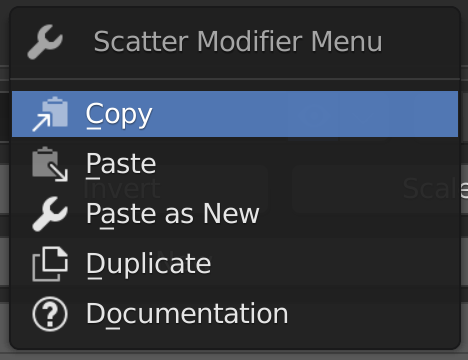The image size is (468, 360).
Task: Open the Documentation entry
Action: 235,314
